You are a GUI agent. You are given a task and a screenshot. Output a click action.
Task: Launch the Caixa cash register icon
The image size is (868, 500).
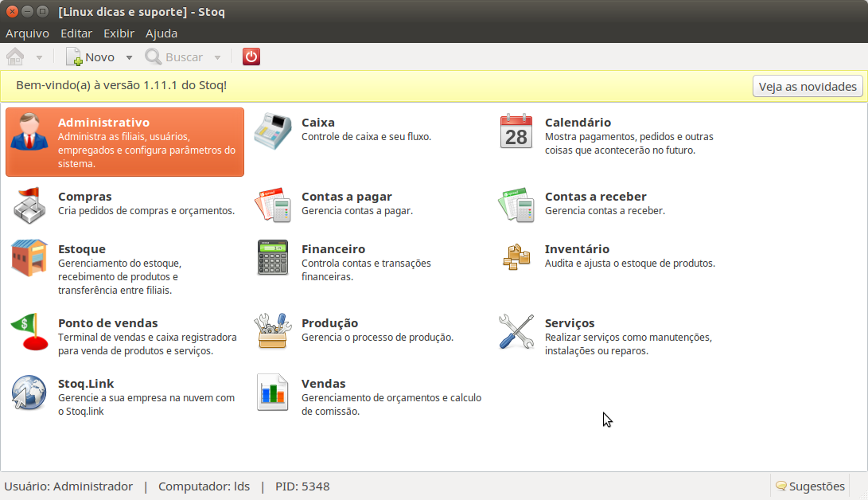(273, 131)
